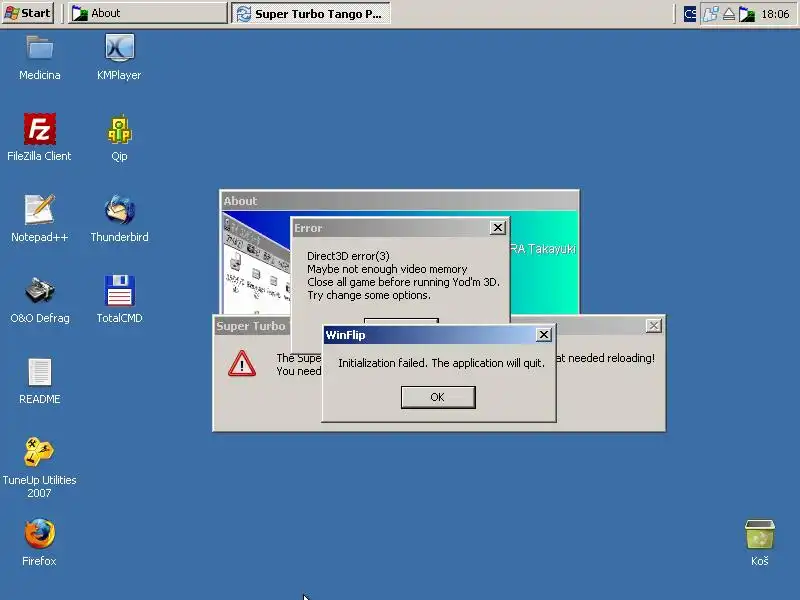This screenshot has height=600, width=800.
Task: Click the warning triangle in Super Turbo dialog
Action: [242, 363]
